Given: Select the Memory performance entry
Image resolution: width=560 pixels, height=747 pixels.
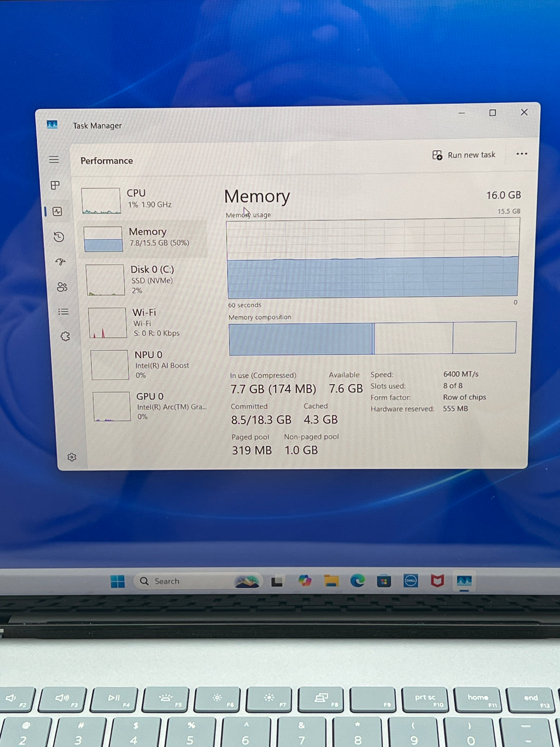Looking at the screenshot, I should (x=143, y=239).
